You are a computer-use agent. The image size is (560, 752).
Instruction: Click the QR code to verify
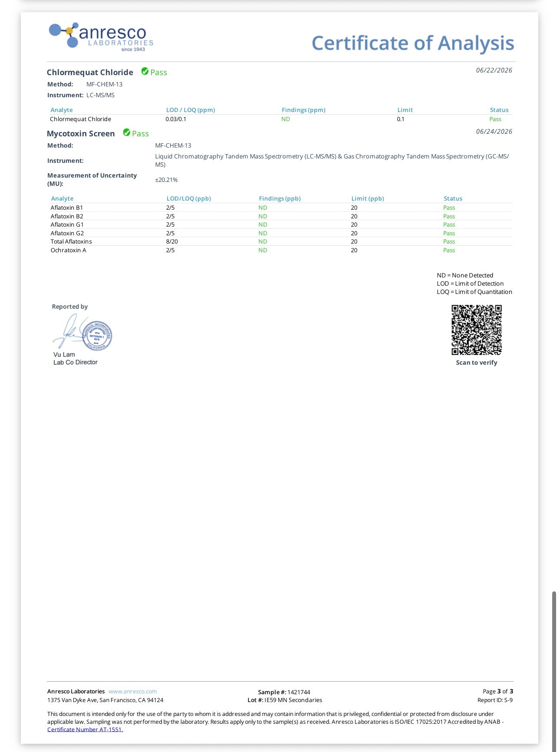click(477, 330)
